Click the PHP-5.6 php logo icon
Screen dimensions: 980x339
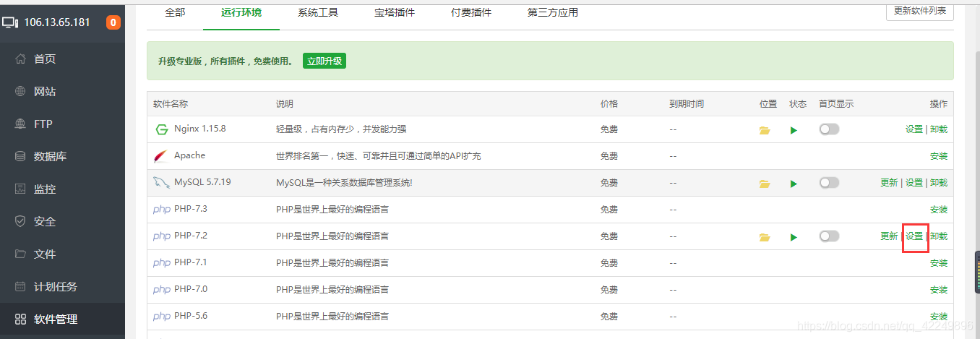click(162, 317)
